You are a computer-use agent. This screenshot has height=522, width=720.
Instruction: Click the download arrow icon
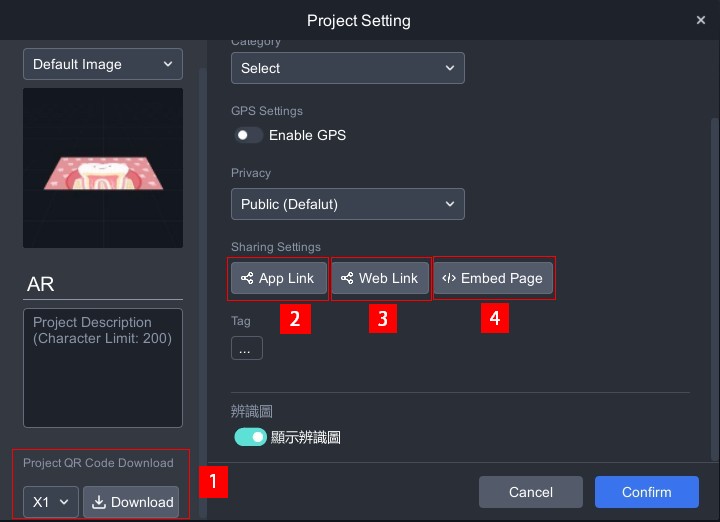point(99,502)
